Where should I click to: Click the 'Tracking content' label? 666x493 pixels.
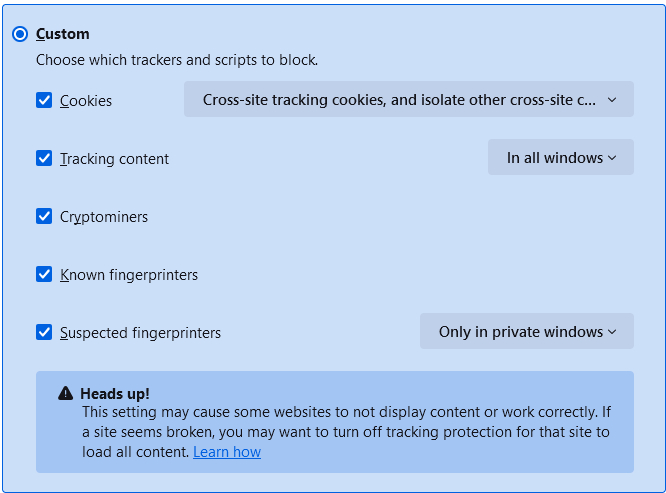click(x=114, y=159)
